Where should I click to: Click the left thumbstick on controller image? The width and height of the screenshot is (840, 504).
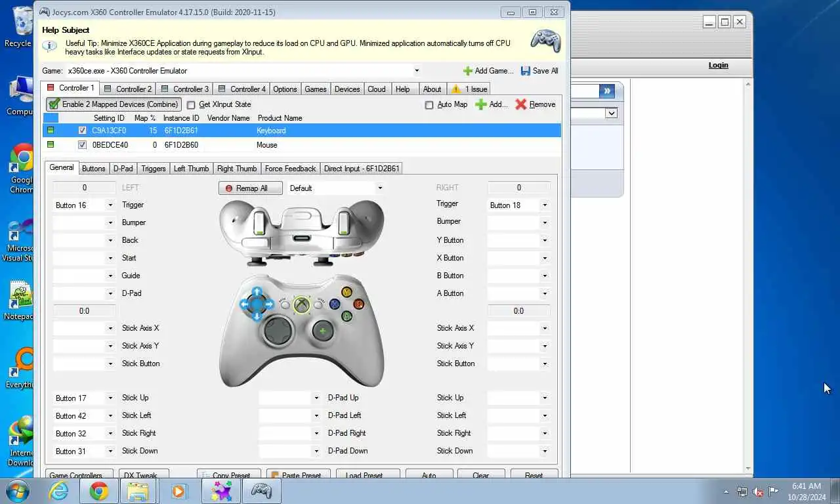pos(278,331)
